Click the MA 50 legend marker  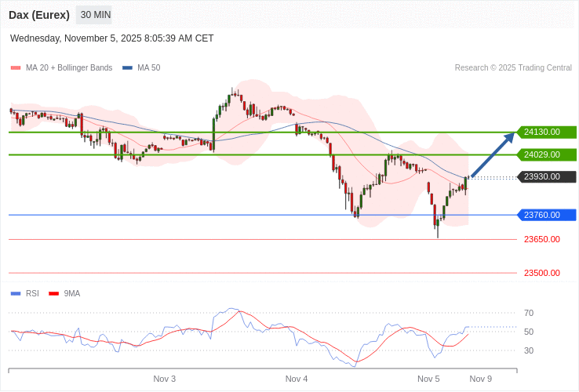[x=127, y=68]
